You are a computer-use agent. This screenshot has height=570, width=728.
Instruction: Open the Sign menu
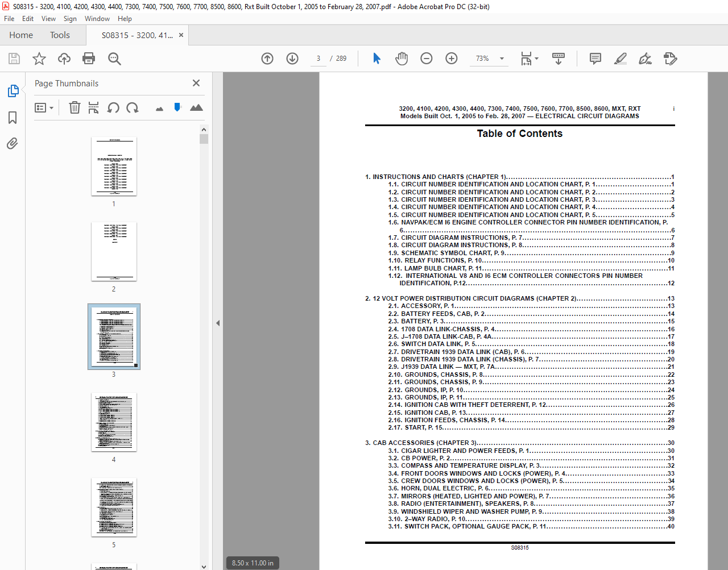[70, 19]
